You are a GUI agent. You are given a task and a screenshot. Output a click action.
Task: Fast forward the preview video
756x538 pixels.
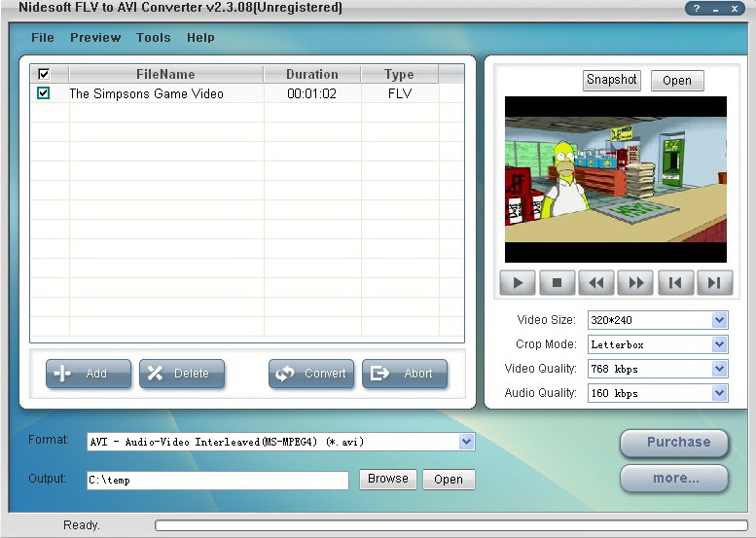tap(636, 282)
